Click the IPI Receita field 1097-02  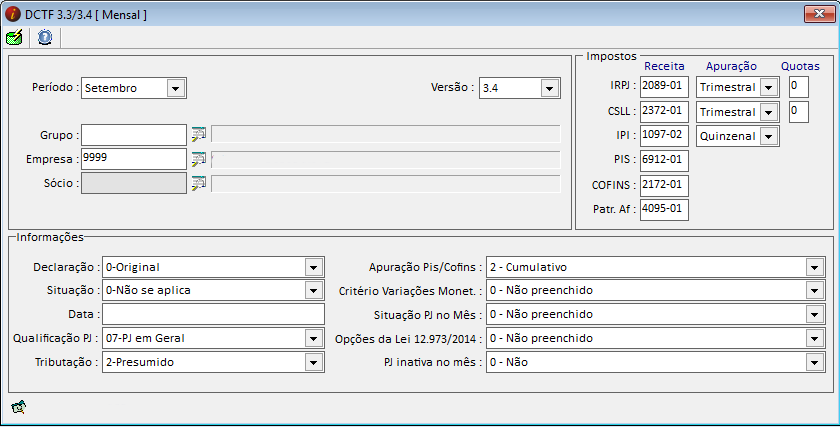(x=664, y=136)
